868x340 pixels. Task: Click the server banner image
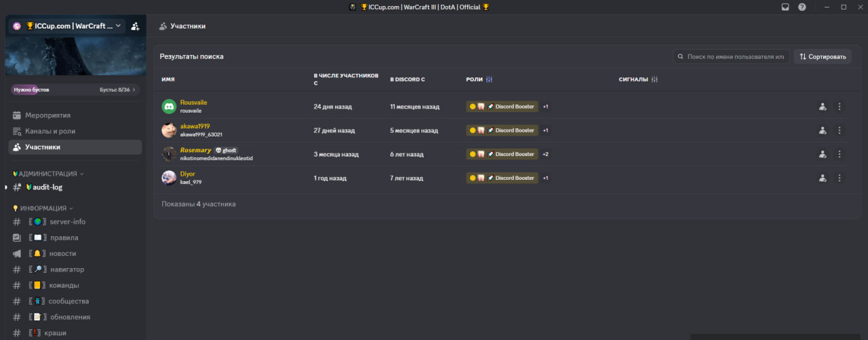(x=75, y=55)
